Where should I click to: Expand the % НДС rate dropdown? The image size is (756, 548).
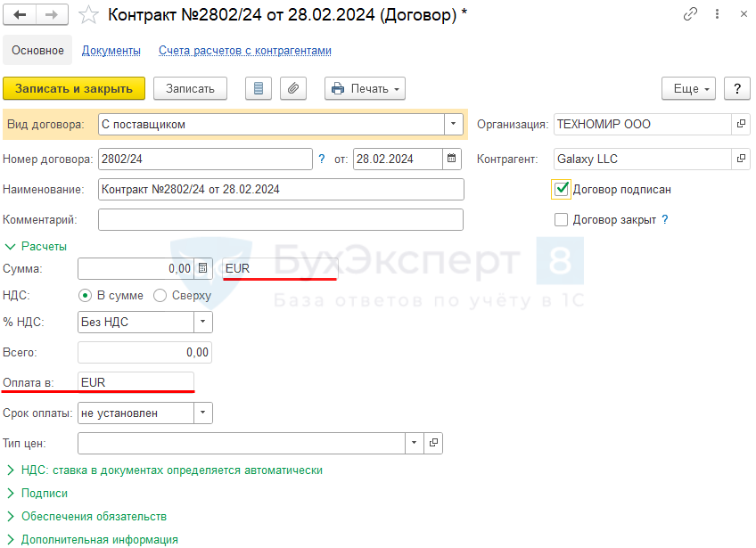pos(203,323)
